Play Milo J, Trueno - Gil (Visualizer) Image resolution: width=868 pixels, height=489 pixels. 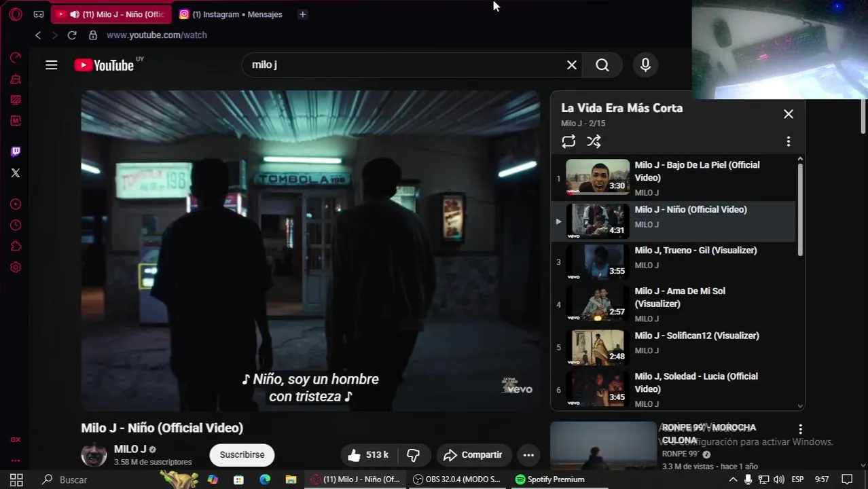pyautogui.click(x=673, y=261)
